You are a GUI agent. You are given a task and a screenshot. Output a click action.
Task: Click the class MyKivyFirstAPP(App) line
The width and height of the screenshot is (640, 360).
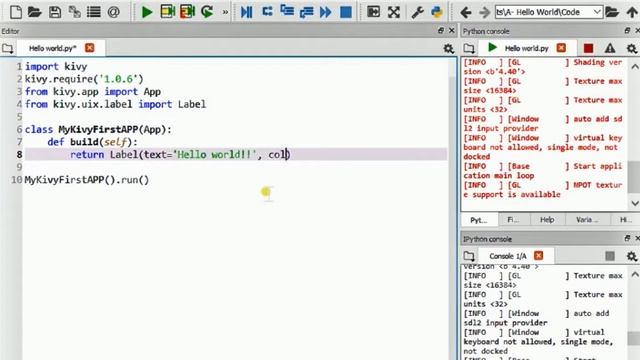tap(98, 130)
